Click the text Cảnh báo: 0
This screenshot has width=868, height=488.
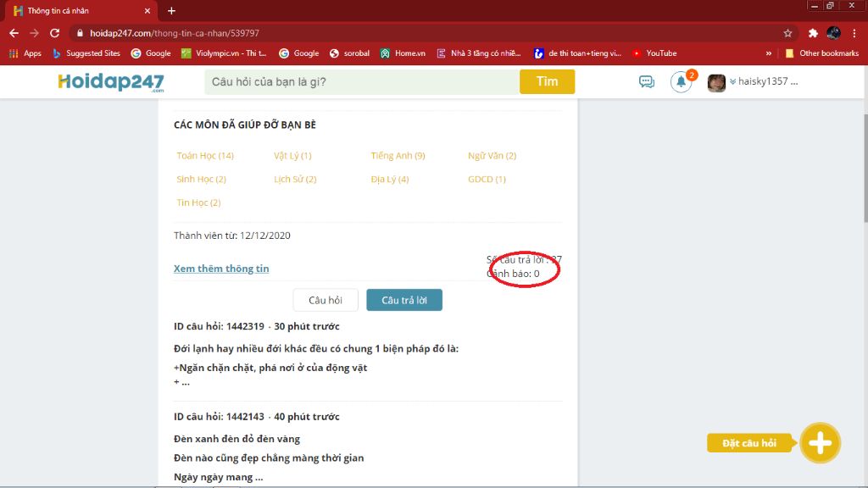[x=513, y=274]
